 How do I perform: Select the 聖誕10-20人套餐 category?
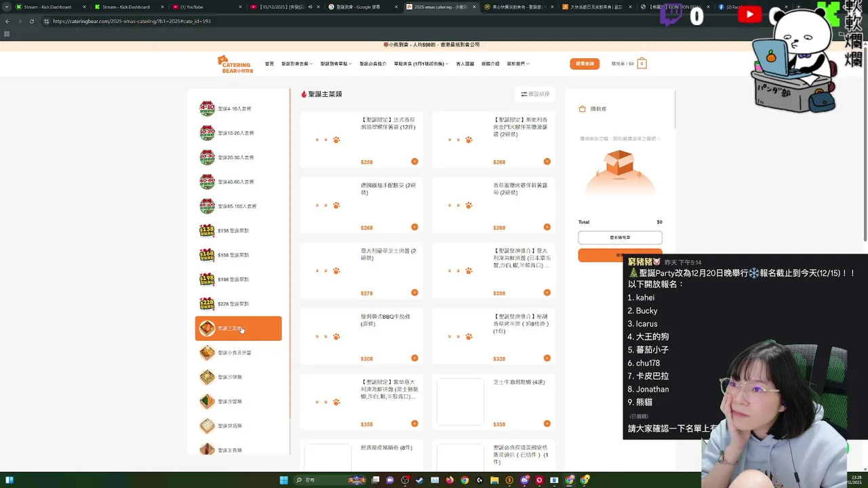(238, 133)
